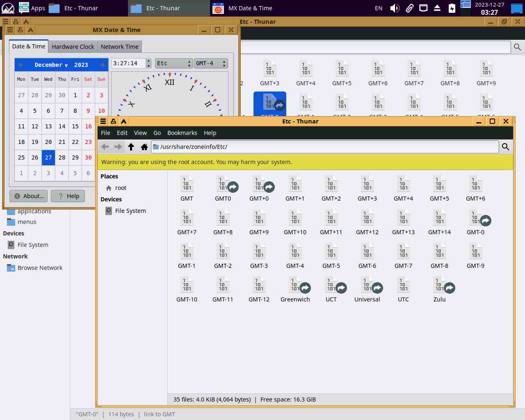The image size is (525, 420).
Task: Select File System under Devices in front window
Action: pos(130,211)
